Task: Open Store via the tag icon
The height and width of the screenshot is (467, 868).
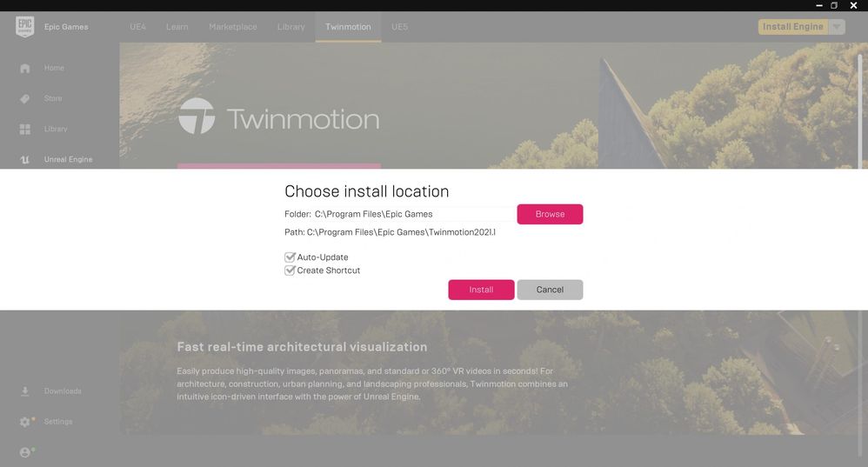Action: (25, 98)
